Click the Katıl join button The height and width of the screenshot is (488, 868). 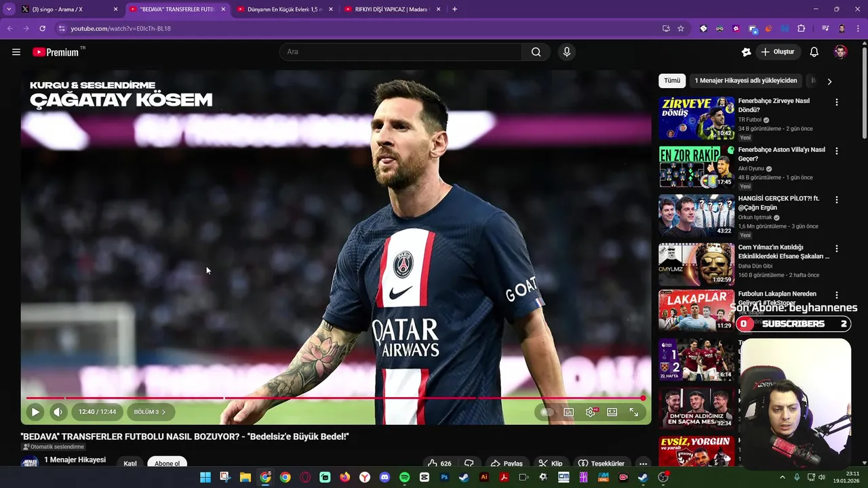click(130, 464)
